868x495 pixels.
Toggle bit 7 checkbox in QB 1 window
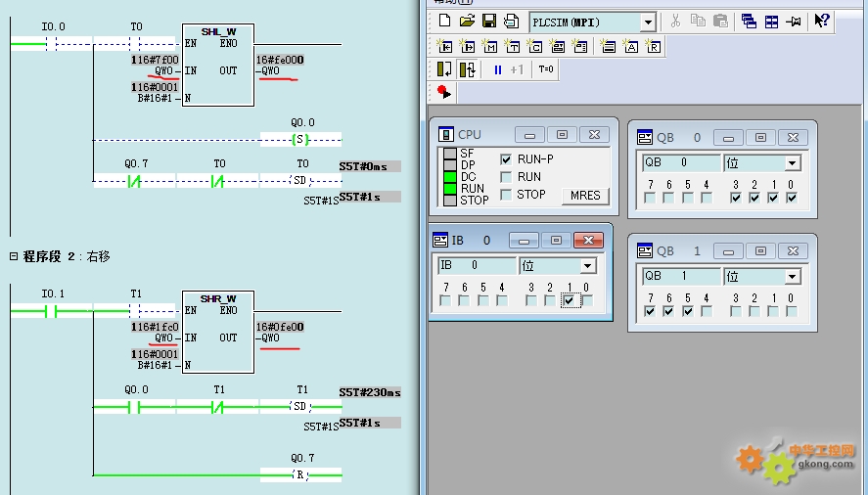point(651,311)
